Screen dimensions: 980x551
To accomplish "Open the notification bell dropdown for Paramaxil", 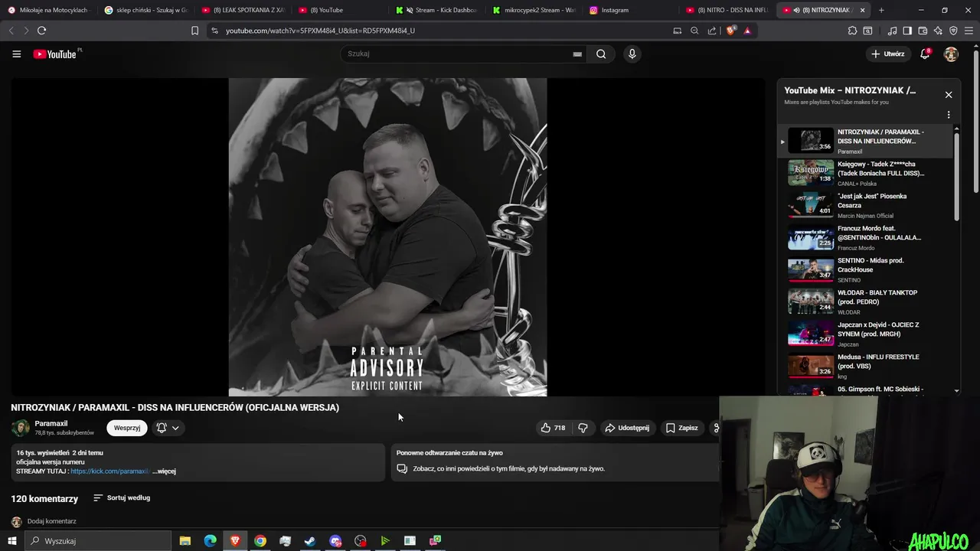I will coord(168,428).
